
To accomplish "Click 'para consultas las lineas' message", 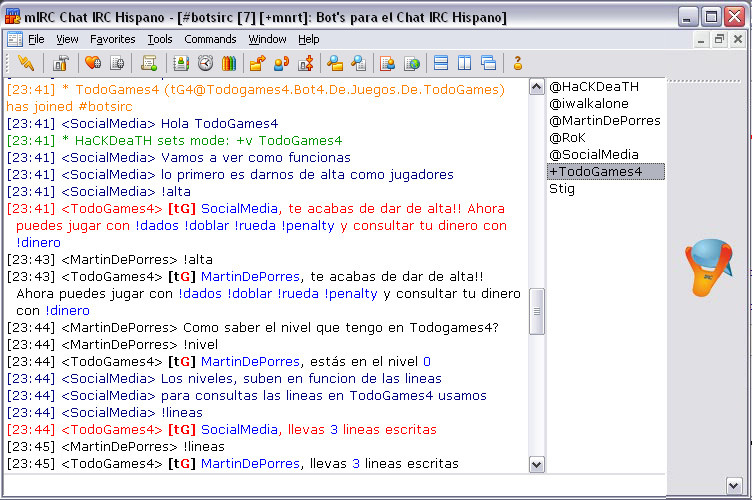I will pos(324,396).
